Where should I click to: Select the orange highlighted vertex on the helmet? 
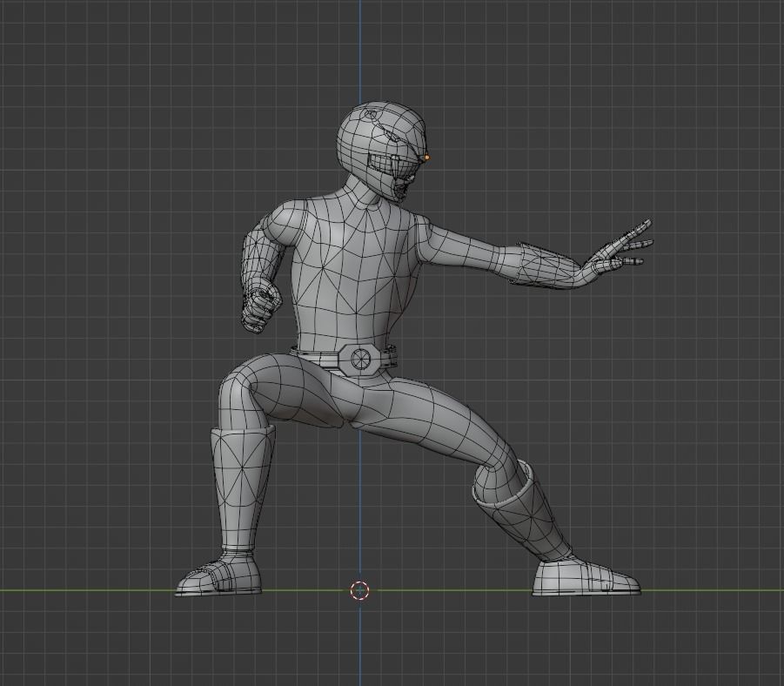coord(426,158)
